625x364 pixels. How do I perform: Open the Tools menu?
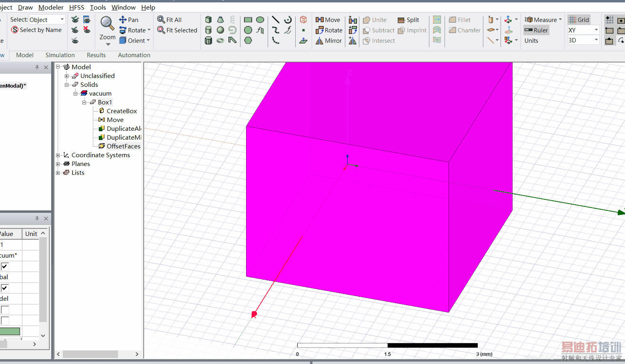click(98, 7)
